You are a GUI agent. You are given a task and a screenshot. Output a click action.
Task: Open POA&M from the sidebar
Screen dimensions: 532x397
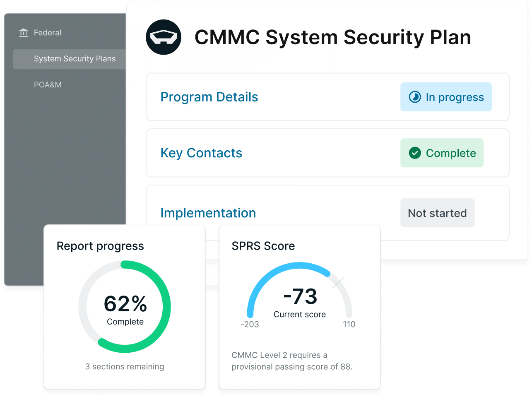tap(47, 84)
